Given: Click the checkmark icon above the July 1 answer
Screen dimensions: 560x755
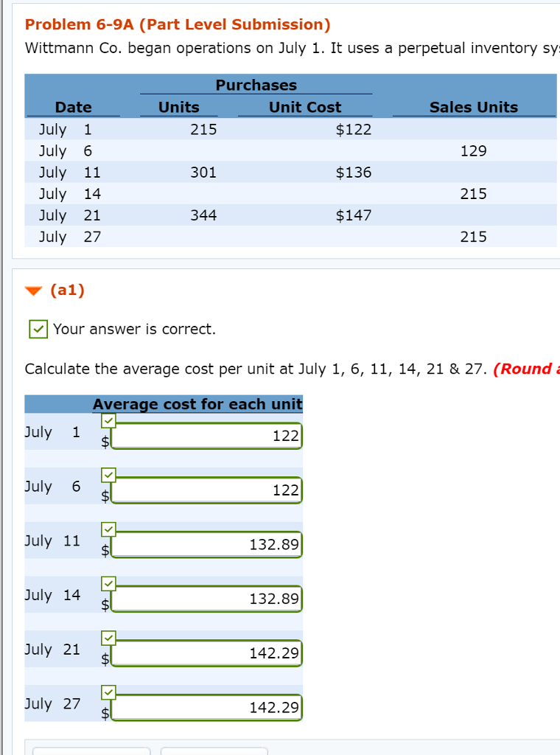Looking at the screenshot, I should coord(108,420).
